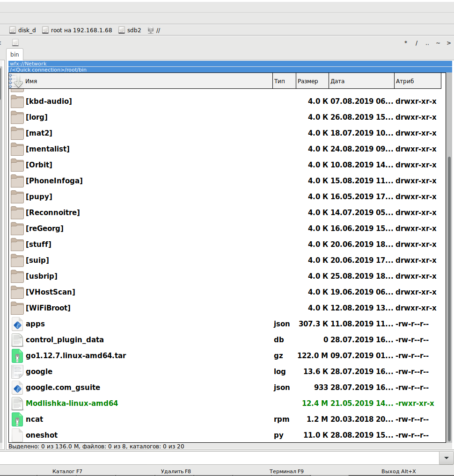Click the Терминал F9 button
Image resolution: width=454 pixels, height=476 pixels.
[286, 471]
